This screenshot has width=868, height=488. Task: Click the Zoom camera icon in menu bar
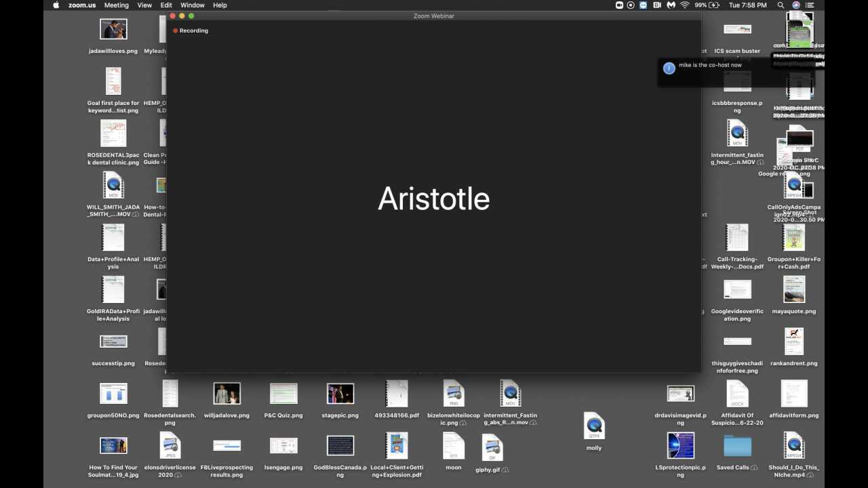coord(619,5)
